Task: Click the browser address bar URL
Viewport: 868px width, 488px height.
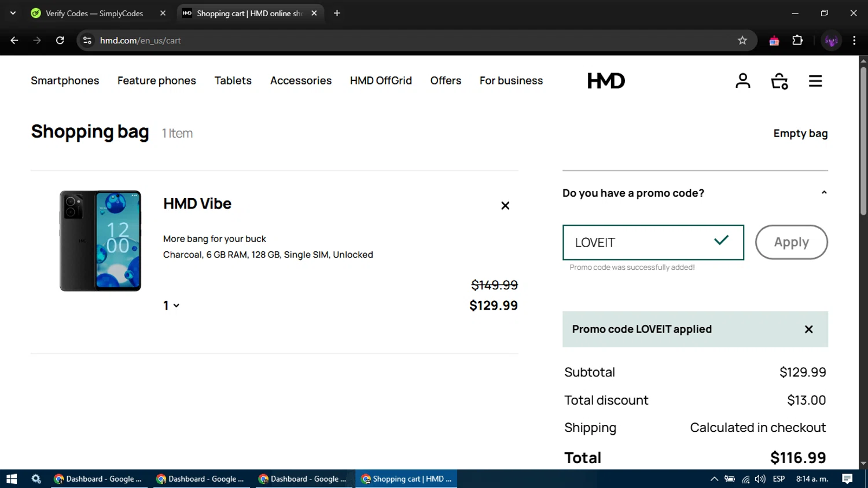Action: (x=141, y=41)
